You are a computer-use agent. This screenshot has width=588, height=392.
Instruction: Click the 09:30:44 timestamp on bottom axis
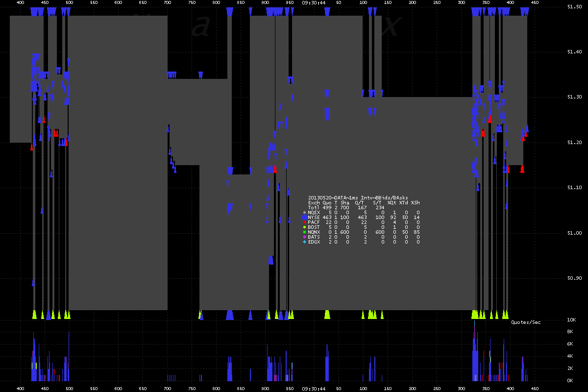click(x=314, y=389)
